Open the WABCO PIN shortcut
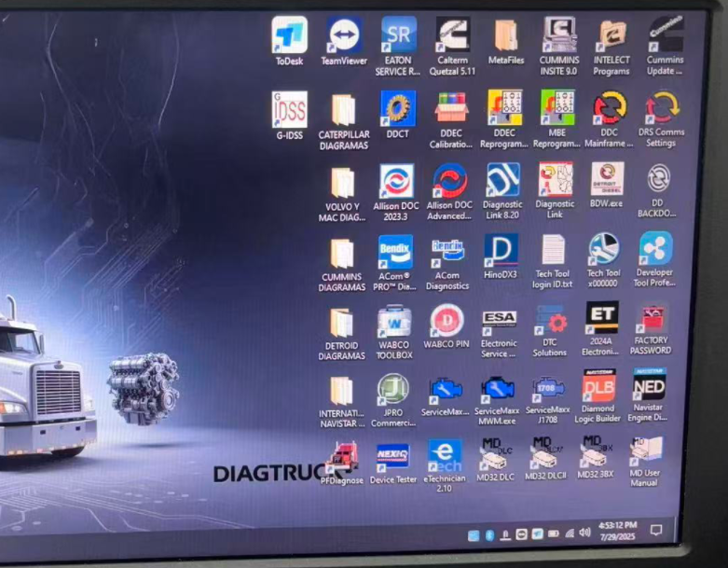 pos(446,327)
